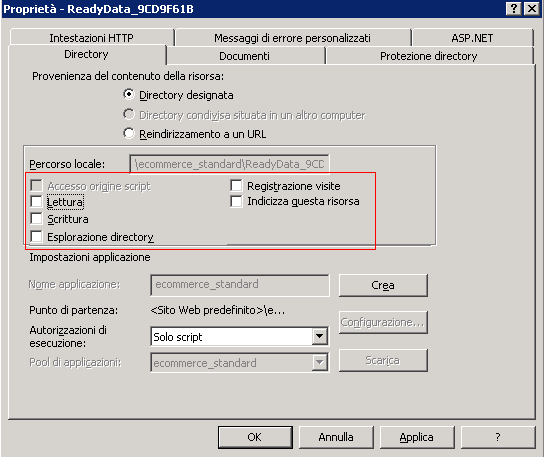Tick the Scrittura checkbox
The height and width of the screenshot is (457, 544).
[x=36, y=219]
